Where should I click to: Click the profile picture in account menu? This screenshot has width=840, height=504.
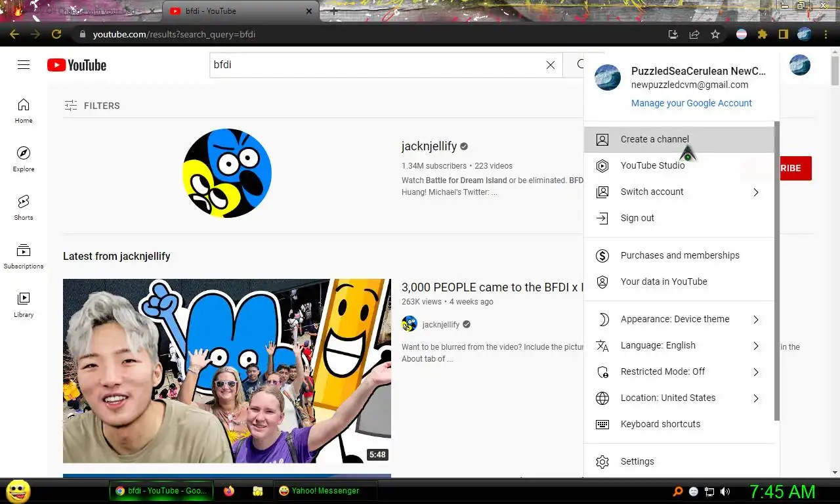coord(608,77)
